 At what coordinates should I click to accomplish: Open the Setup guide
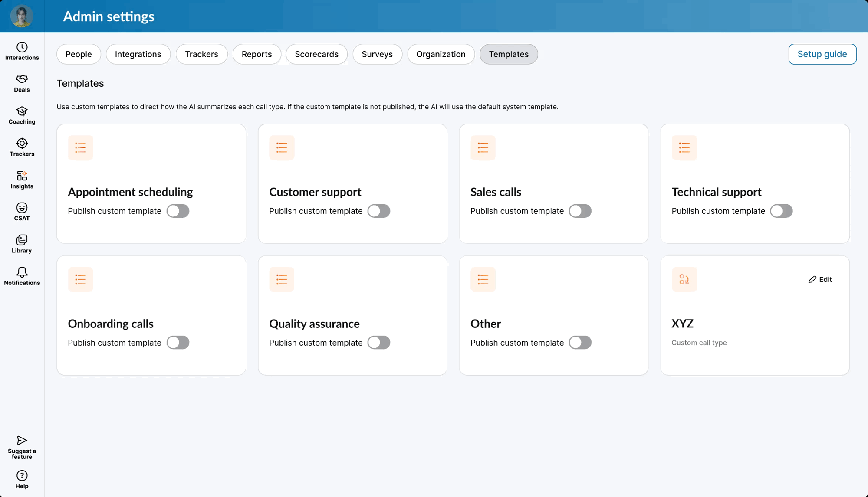(822, 54)
